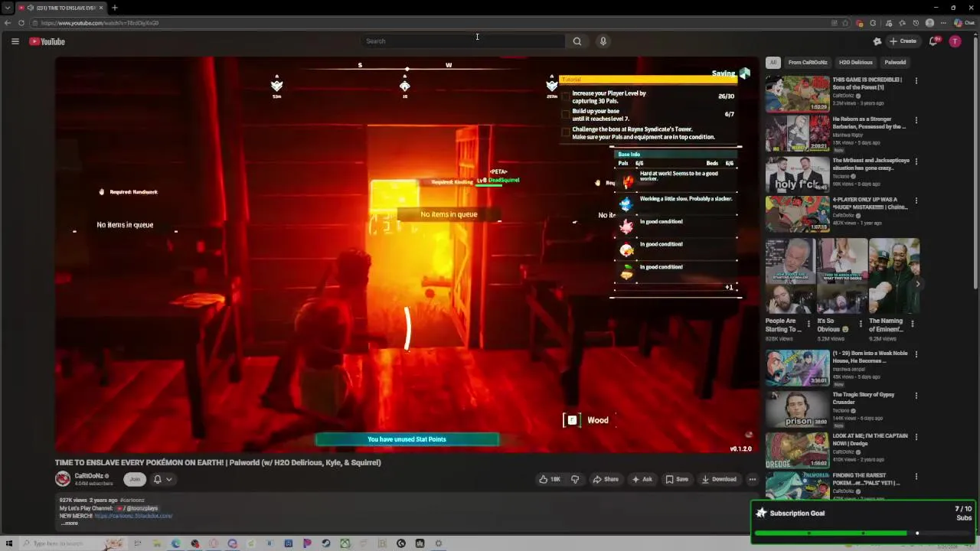This screenshot has width=980, height=551.
Task: Open options for MrBeast Jacksepticeye video
Action: [x=916, y=161]
